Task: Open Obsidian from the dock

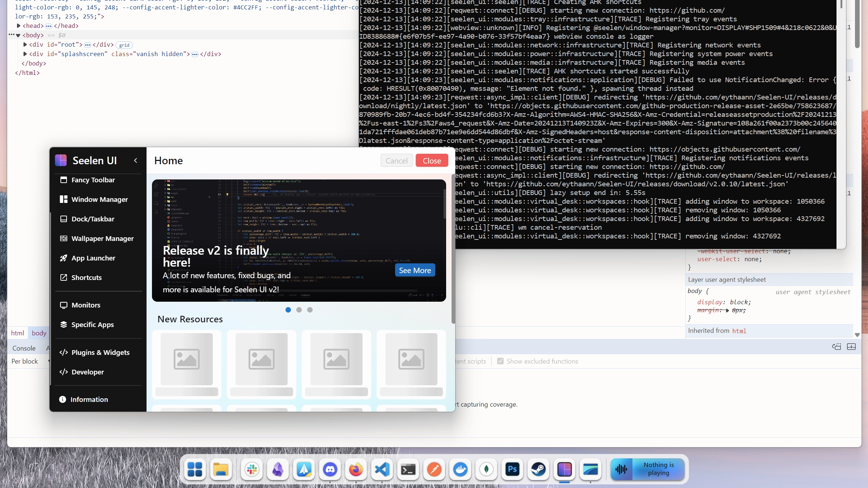Action: coord(278,470)
